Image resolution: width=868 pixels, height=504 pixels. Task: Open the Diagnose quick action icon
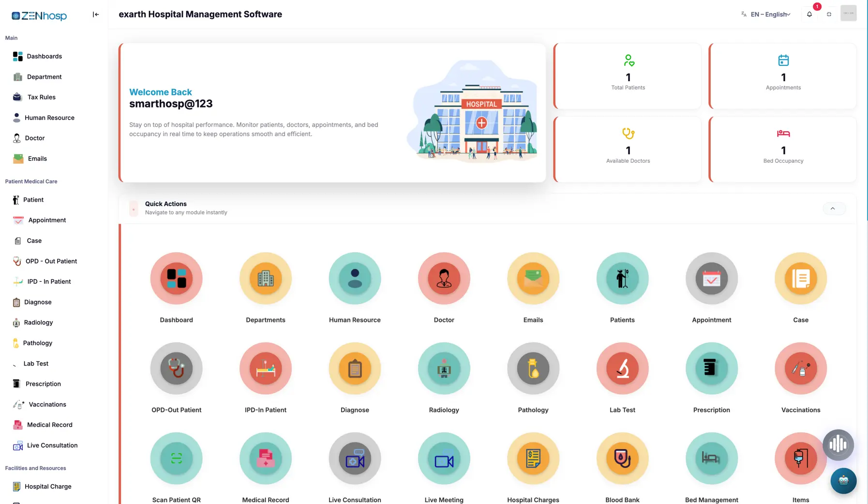click(x=355, y=368)
